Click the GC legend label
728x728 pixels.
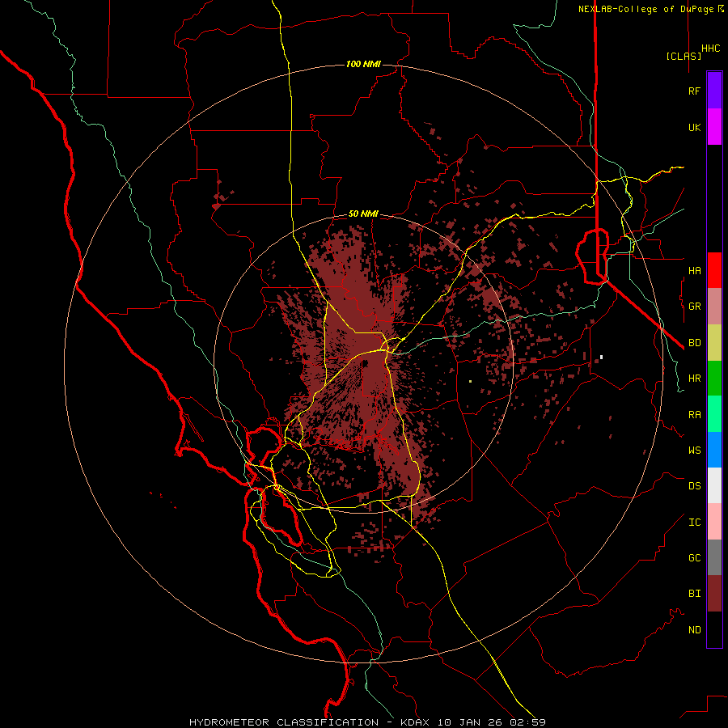pos(694,558)
